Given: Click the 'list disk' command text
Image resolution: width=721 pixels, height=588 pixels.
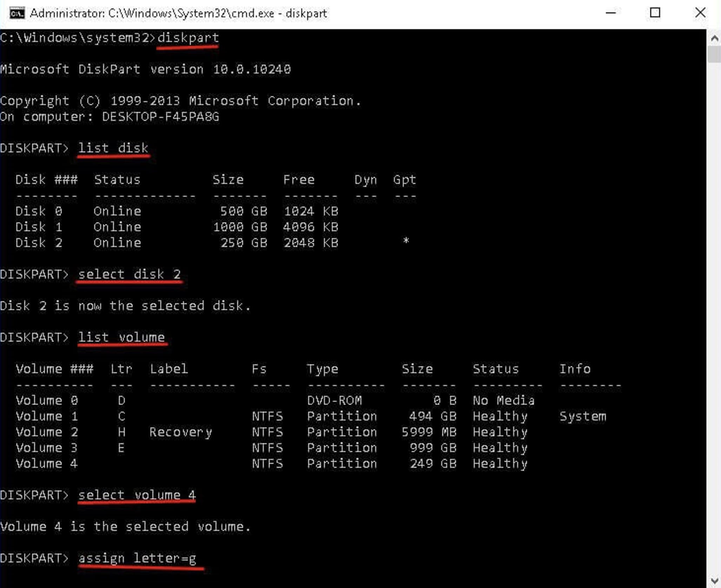Looking at the screenshot, I should (113, 148).
